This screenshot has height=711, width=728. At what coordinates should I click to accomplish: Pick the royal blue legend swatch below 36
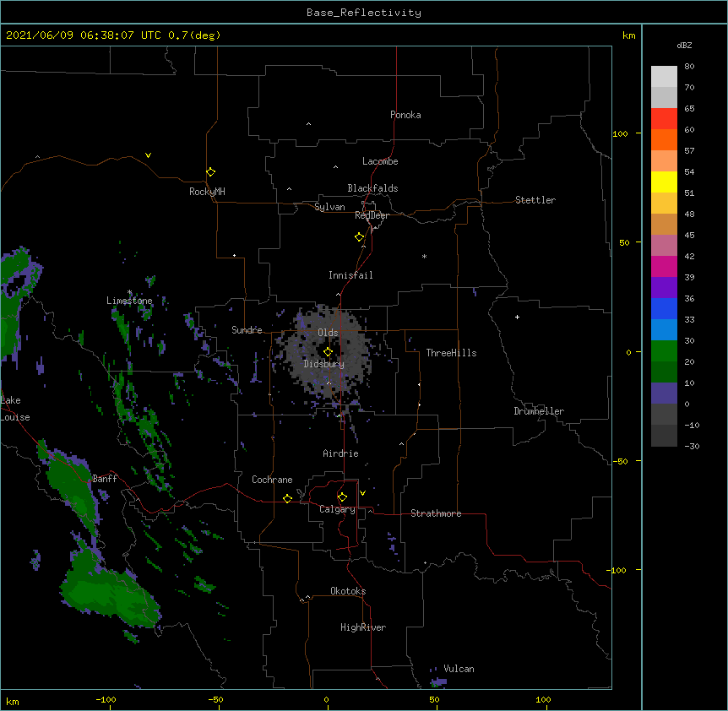(x=664, y=308)
